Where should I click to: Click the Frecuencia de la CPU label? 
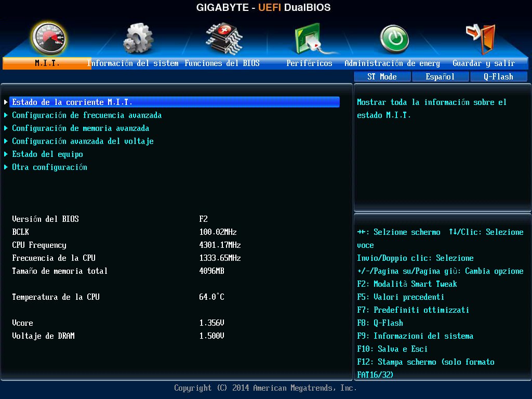tap(54, 258)
